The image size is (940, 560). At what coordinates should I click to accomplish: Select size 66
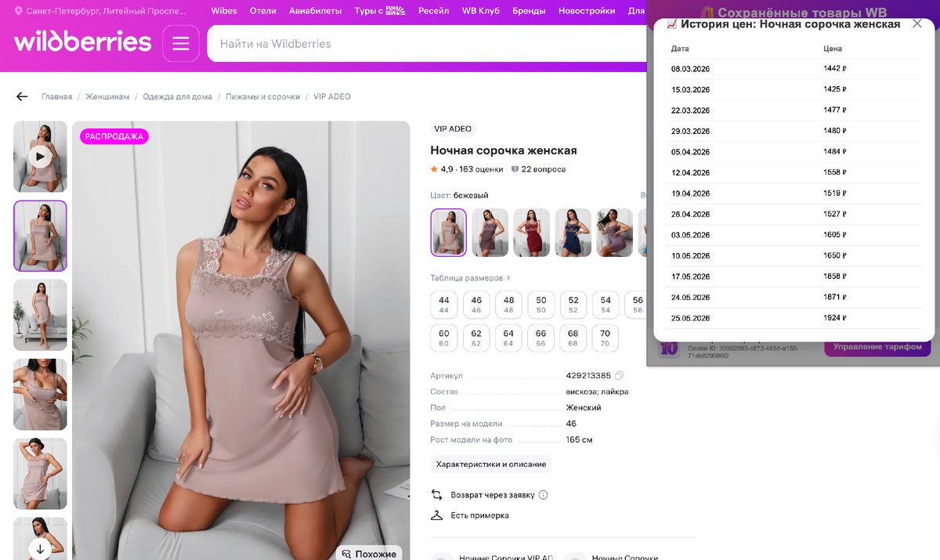click(541, 338)
